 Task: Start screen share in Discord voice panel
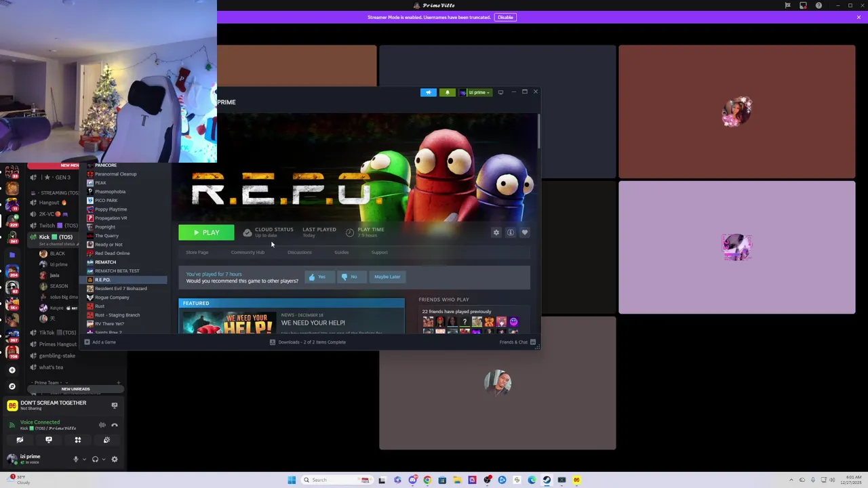(49, 440)
